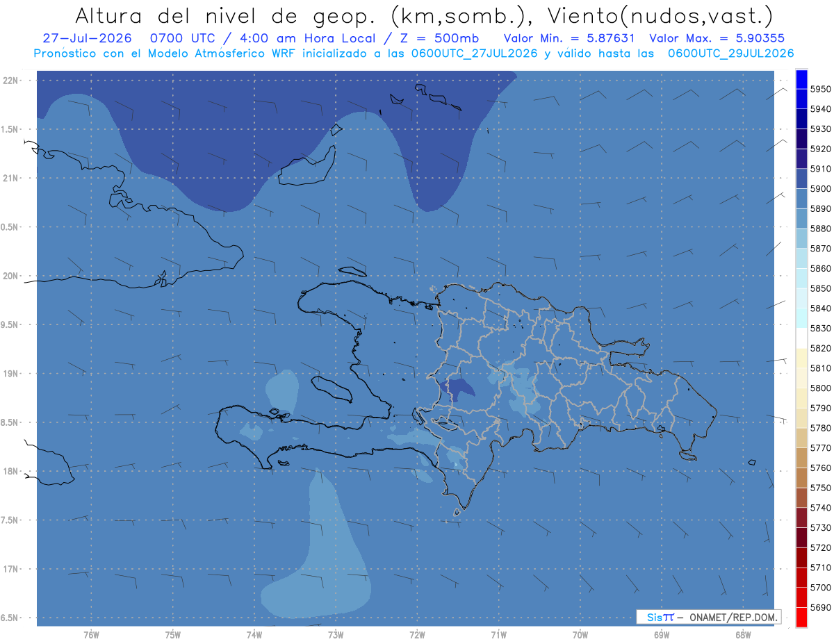Click the 20N latitude label

pyautogui.click(x=10, y=276)
